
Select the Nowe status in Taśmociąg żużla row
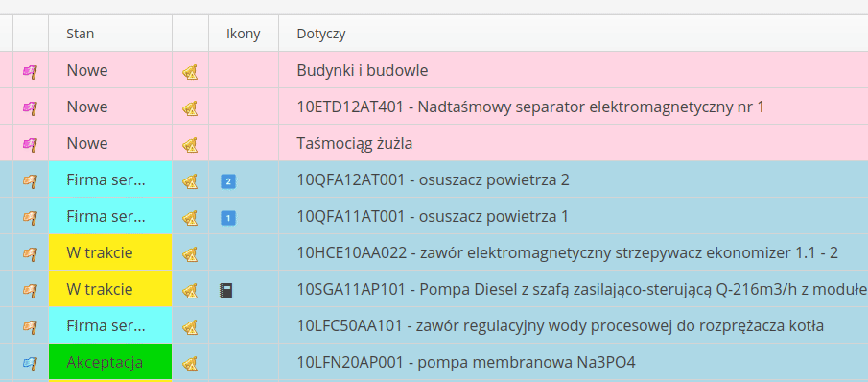[87, 143]
